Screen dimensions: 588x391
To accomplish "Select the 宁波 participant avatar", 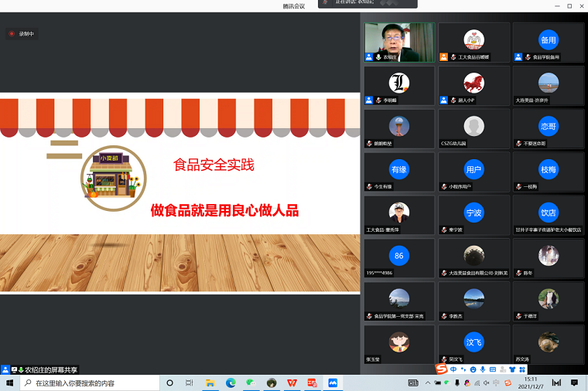I will pos(473,212).
